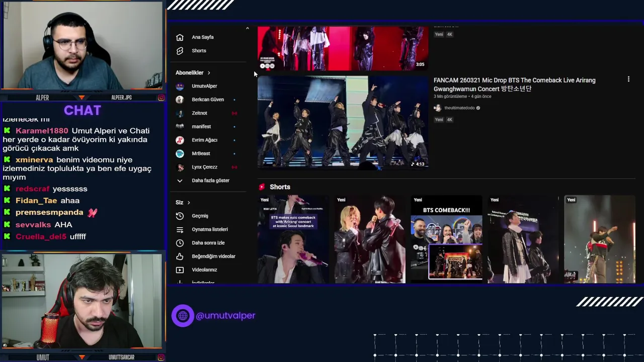Open the Shorts sidebar icon
The height and width of the screenshot is (362, 644).
coord(180,51)
